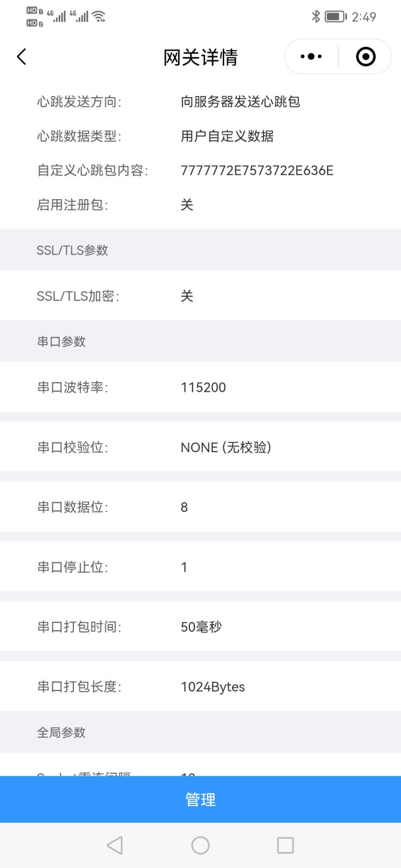
Task: Tap the mini program close target icon
Action: coord(365,56)
